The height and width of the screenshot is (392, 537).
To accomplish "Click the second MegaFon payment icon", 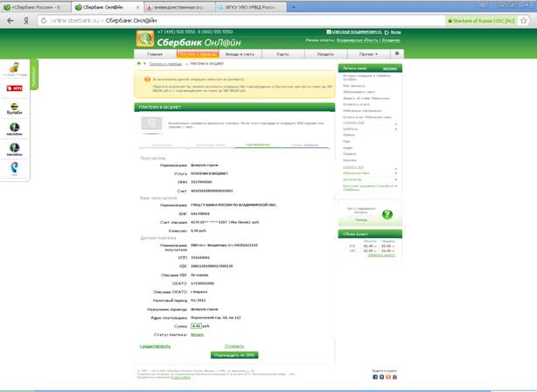I will click(15, 147).
